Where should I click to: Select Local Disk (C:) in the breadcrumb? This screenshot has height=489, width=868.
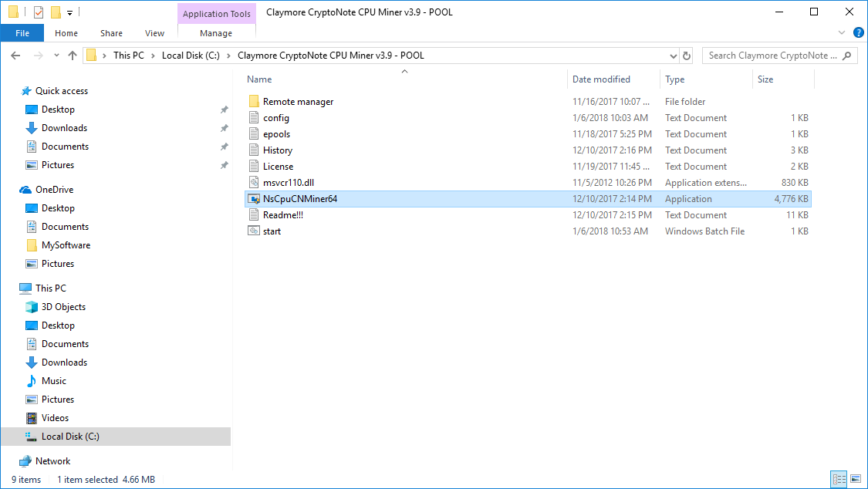[x=191, y=56]
